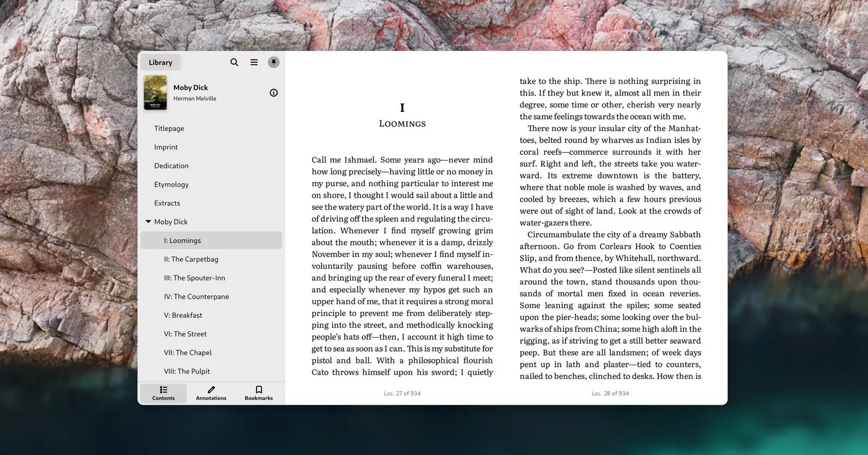Go back to the Library

160,63
